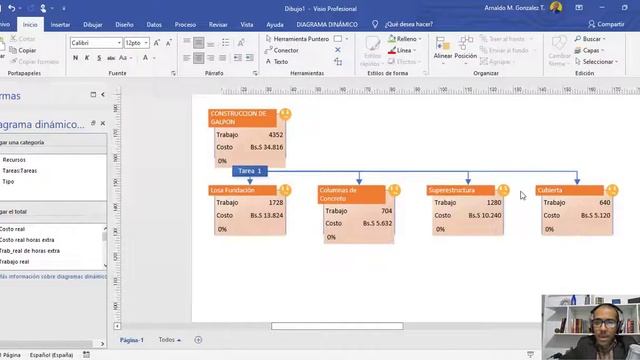
Task: Select the Recursos category
Action: (14, 160)
